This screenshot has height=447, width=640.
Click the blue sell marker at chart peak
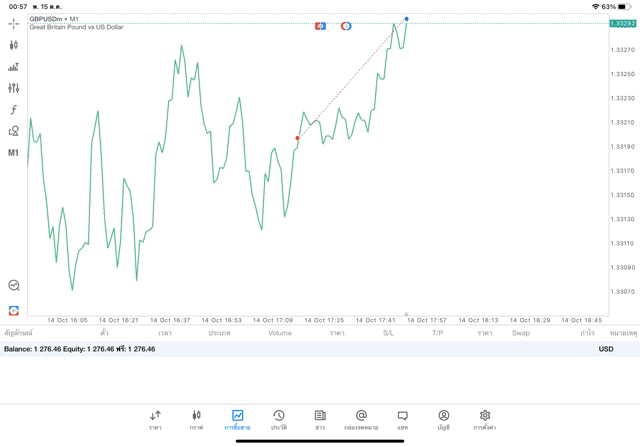pyautogui.click(x=407, y=19)
